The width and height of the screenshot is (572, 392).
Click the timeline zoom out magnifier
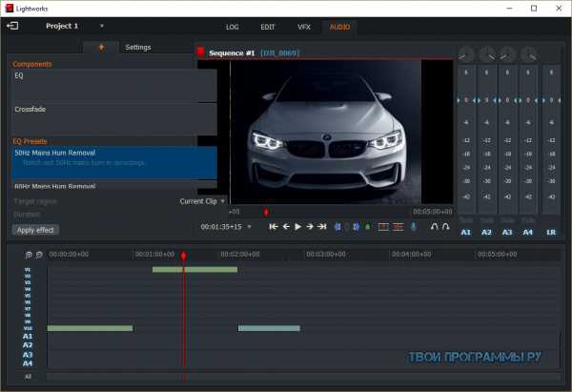tap(39, 255)
